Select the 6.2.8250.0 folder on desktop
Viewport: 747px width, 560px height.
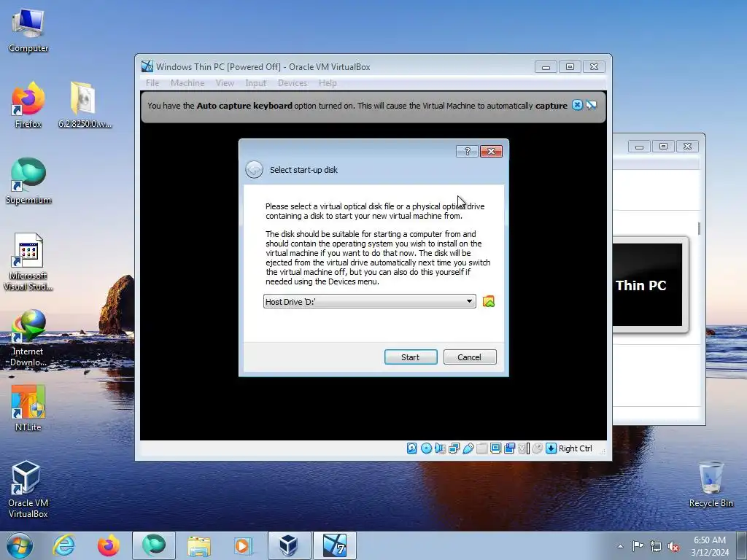click(x=85, y=105)
